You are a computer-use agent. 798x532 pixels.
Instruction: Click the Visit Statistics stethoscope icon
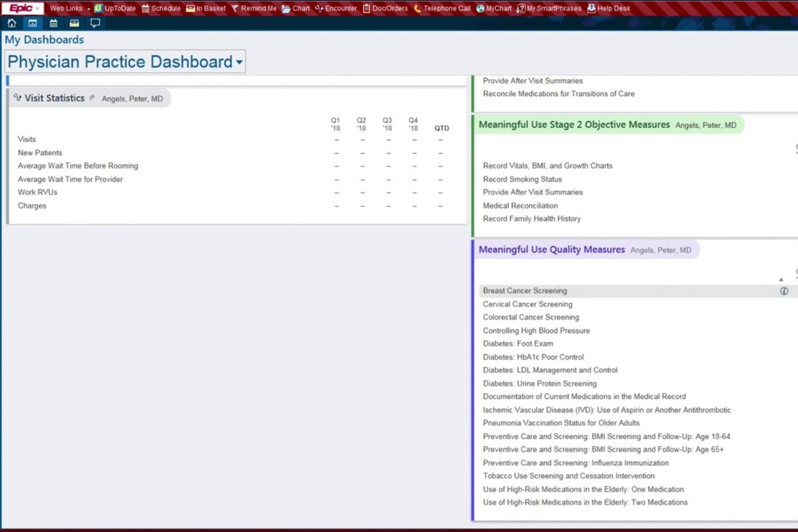click(x=18, y=98)
